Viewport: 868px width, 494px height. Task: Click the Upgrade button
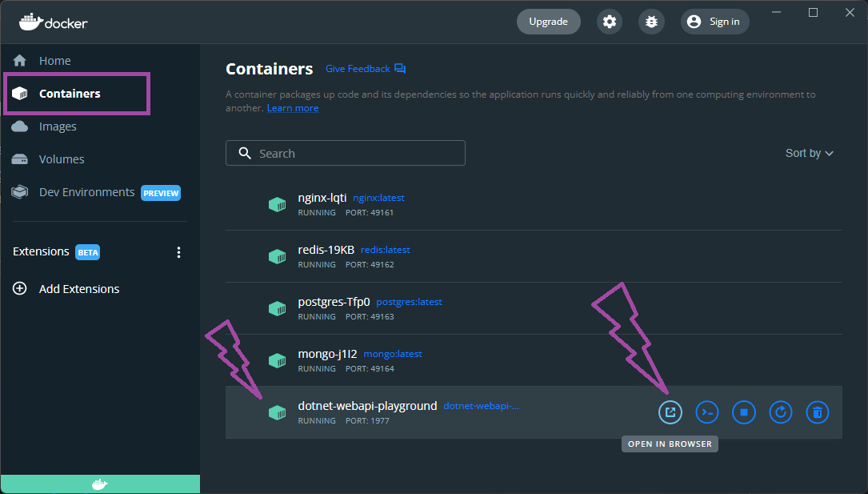548,22
